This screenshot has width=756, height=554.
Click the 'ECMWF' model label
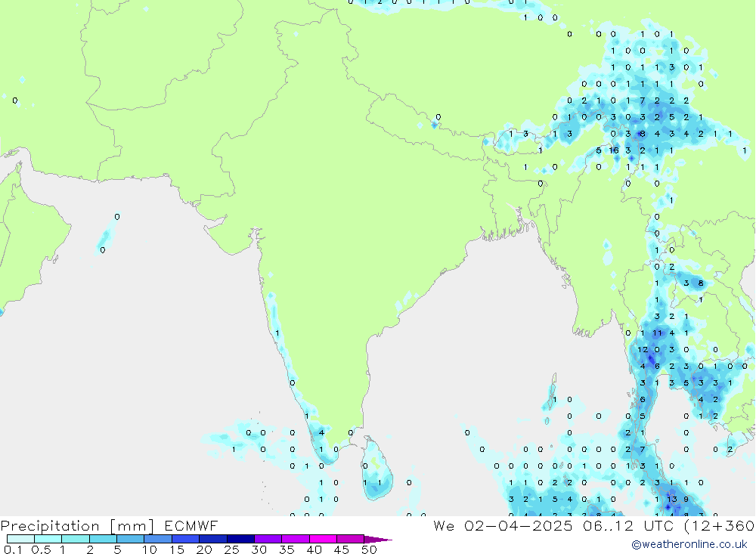pos(191,525)
